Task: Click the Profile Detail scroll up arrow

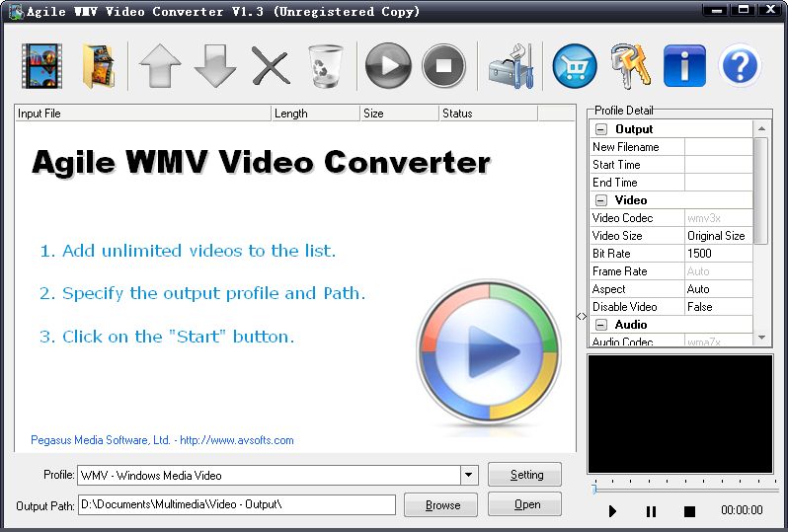Action: pyautogui.click(x=761, y=128)
